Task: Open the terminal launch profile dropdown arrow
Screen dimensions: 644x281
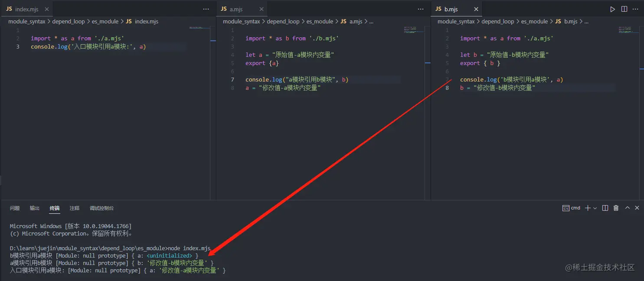Action: tap(595, 208)
